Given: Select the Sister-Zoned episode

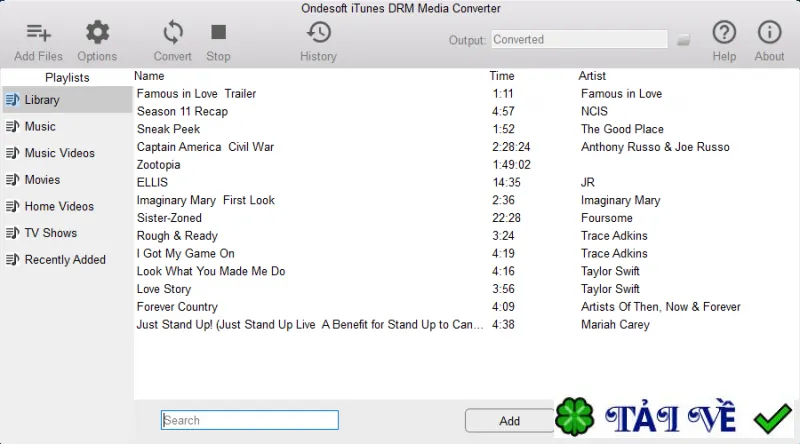Looking at the screenshot, I should tap(169, 218).
